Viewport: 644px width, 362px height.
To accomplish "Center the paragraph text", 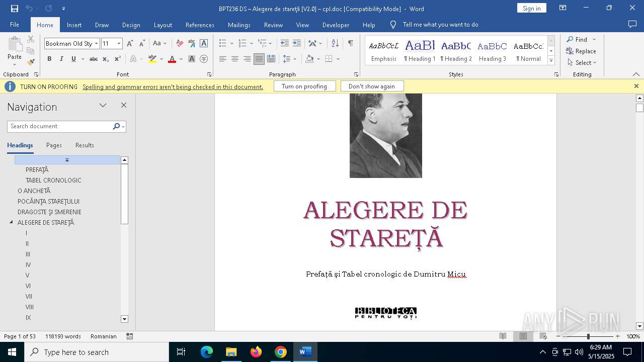I will (x=234, y=59).
